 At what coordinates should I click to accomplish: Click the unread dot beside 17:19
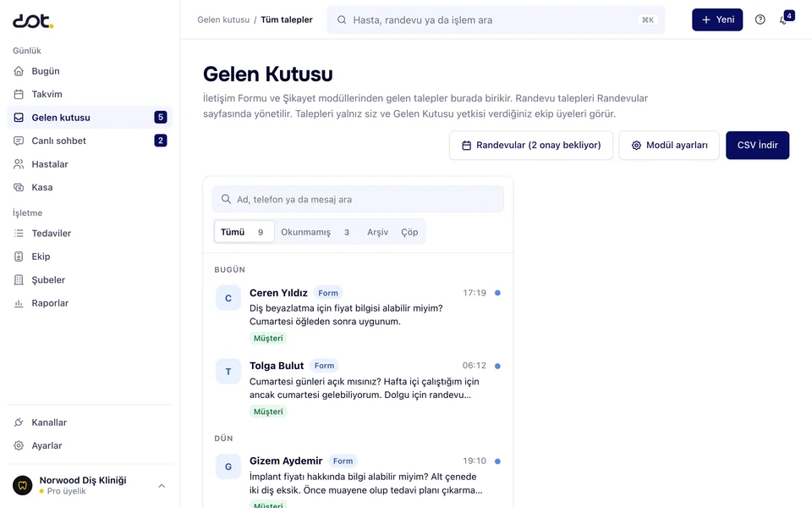click(x=497, y=293)
